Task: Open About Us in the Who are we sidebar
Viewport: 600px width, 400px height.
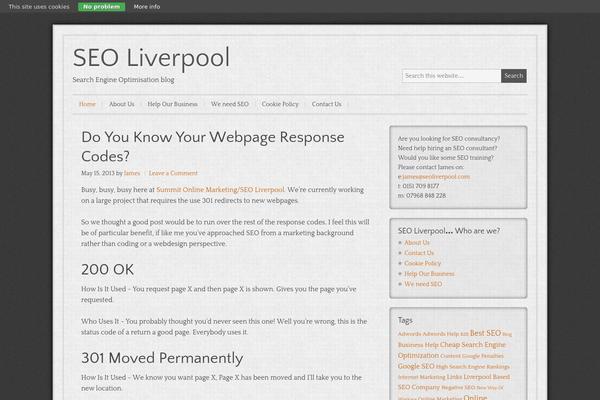Action: (x=417, y=243)
